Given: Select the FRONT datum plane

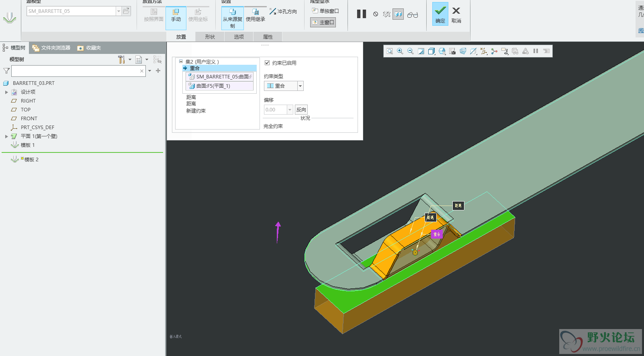Looking at the screenshot, I should click(29, 119).
